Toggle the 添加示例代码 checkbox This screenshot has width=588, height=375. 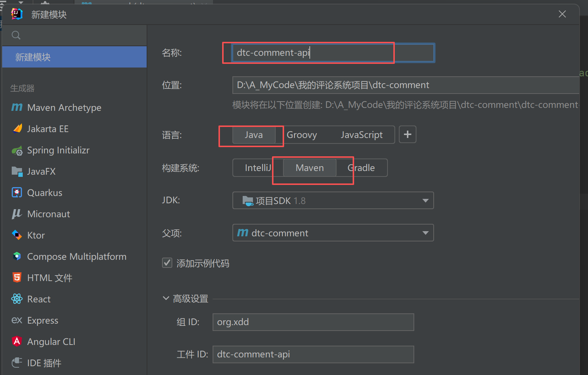167,263
